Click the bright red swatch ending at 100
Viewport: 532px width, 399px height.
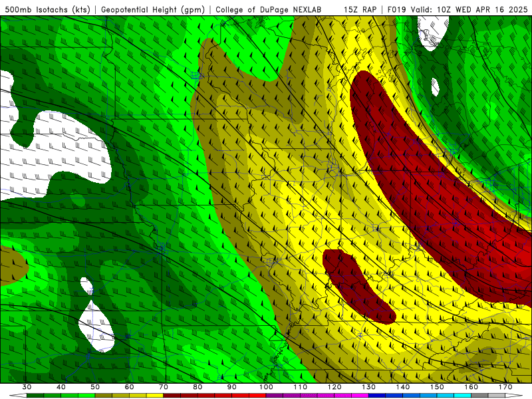point(257,396)
